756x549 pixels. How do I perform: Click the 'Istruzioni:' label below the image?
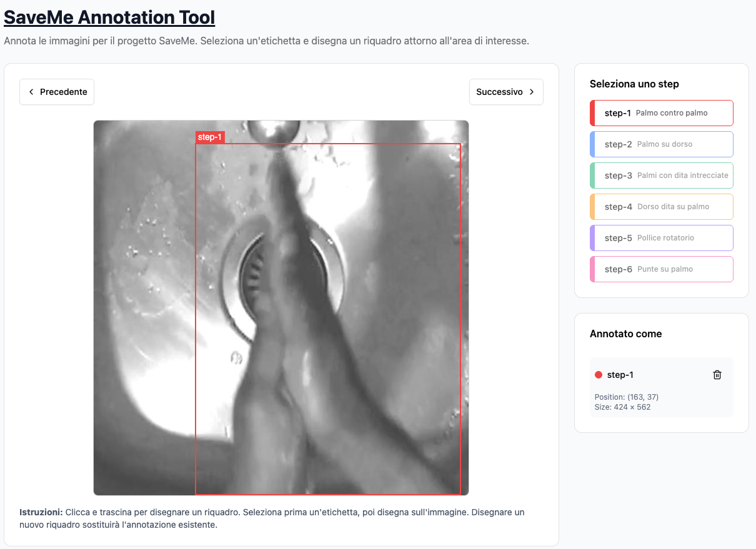click(41, 512)
